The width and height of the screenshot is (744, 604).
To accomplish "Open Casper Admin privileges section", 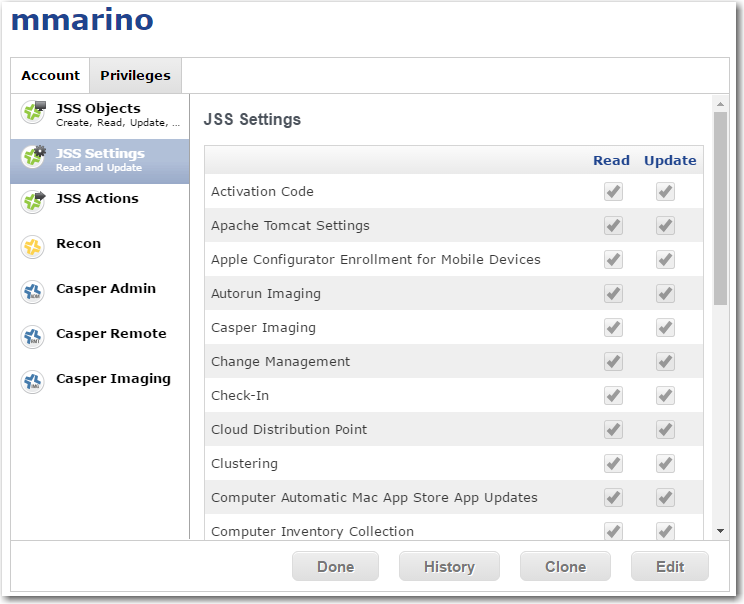I will 100,297.
